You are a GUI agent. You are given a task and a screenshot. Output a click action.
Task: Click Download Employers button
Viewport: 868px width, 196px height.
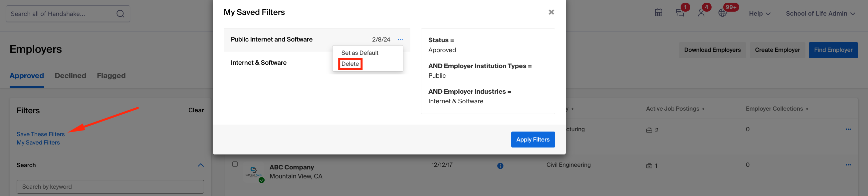pos(712,50)
